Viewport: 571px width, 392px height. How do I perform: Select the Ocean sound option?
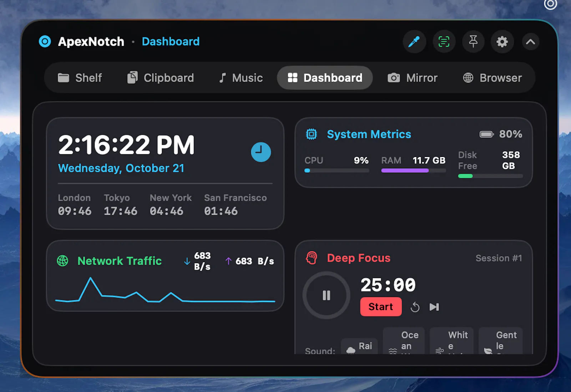pyautogui.click(x=404, y=341)
